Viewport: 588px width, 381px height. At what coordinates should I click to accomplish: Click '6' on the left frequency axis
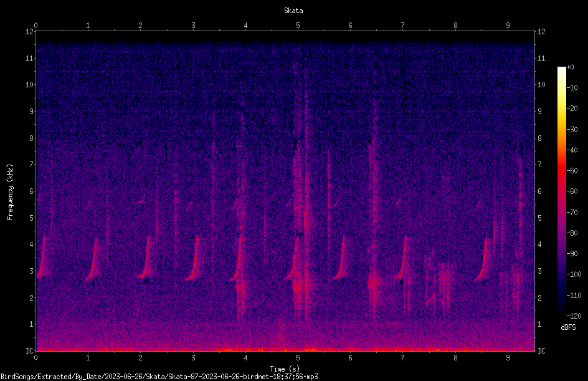coord(31,191)
